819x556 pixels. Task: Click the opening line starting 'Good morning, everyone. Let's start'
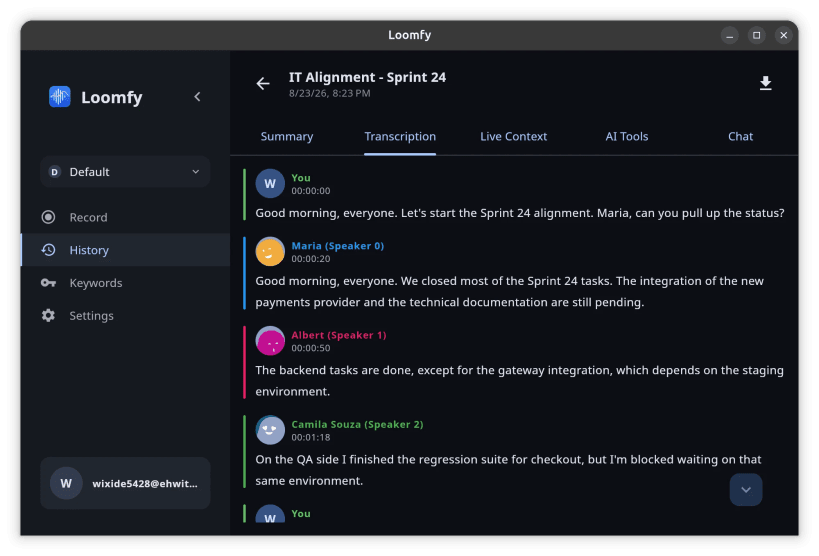(520, 213)
